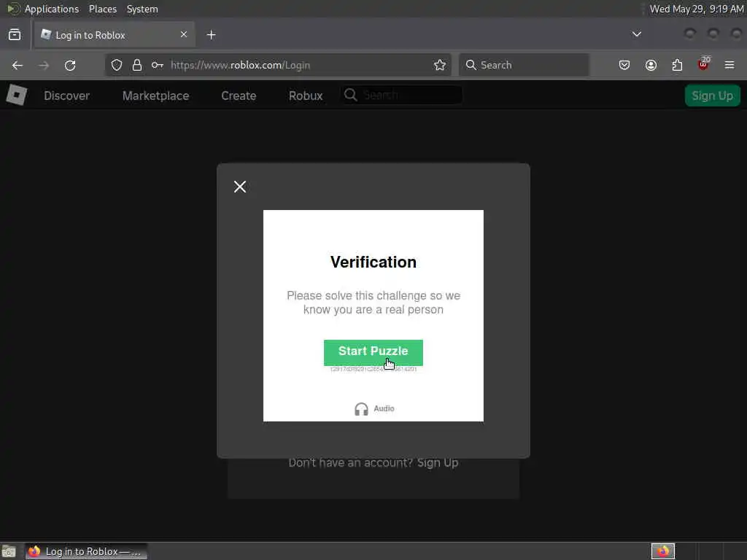Open the Discover page
The height and width of the screenshot is (560, 747).
[66, 96]
